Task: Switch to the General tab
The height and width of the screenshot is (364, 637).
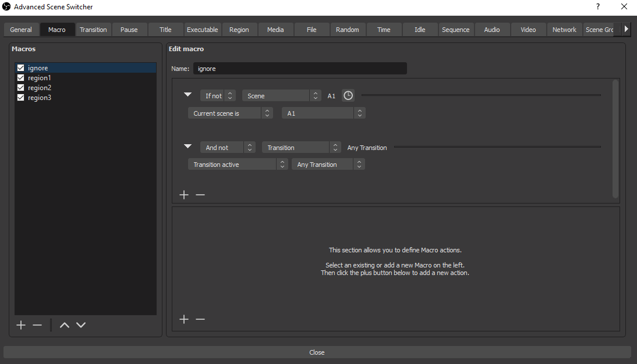Action: coord(21,30)
